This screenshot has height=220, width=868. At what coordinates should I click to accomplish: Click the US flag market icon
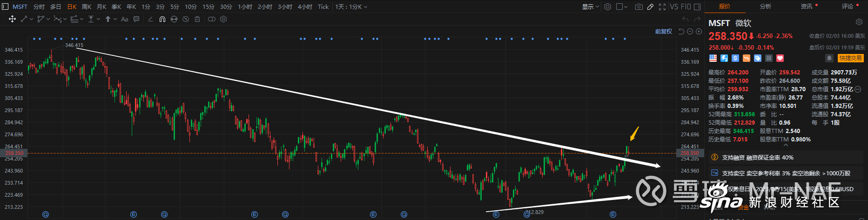click(x=713, y=58)
